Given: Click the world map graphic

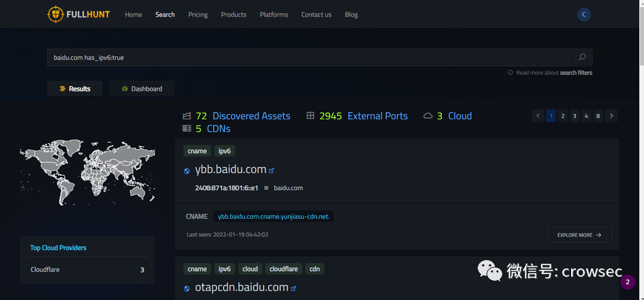Looking at the screenshot, I should pos(87,172).
